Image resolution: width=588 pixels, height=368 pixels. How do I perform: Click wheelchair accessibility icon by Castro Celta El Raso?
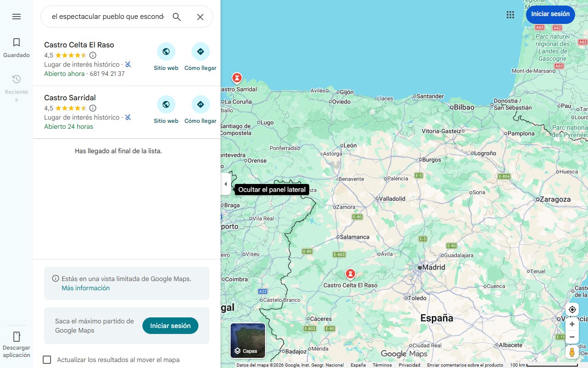coord(128,64)
